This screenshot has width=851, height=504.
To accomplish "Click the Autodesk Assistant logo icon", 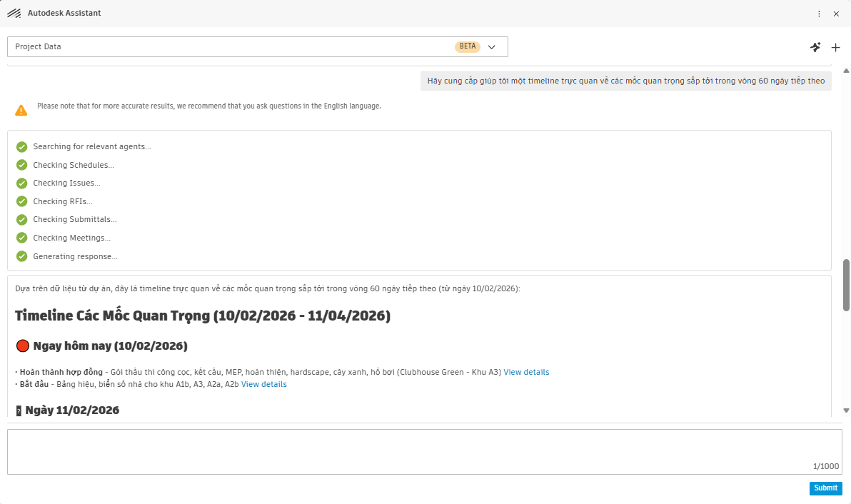I will click(14, 14).
